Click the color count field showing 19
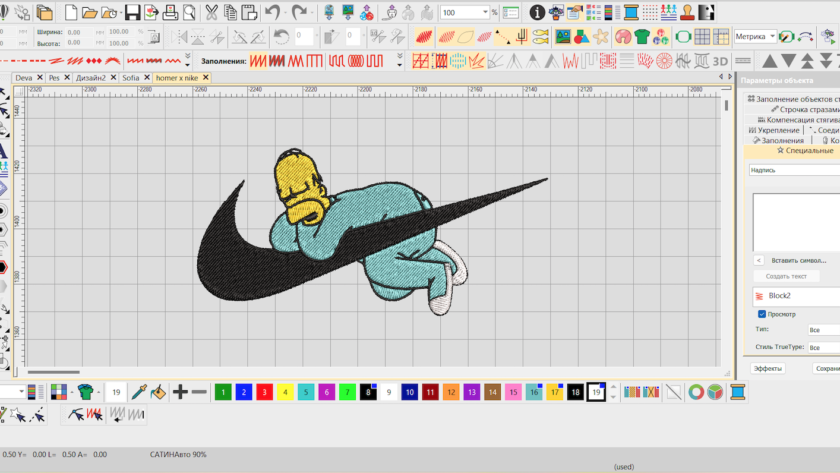Screen dimensions: 840x473 (x=116, y=392)
